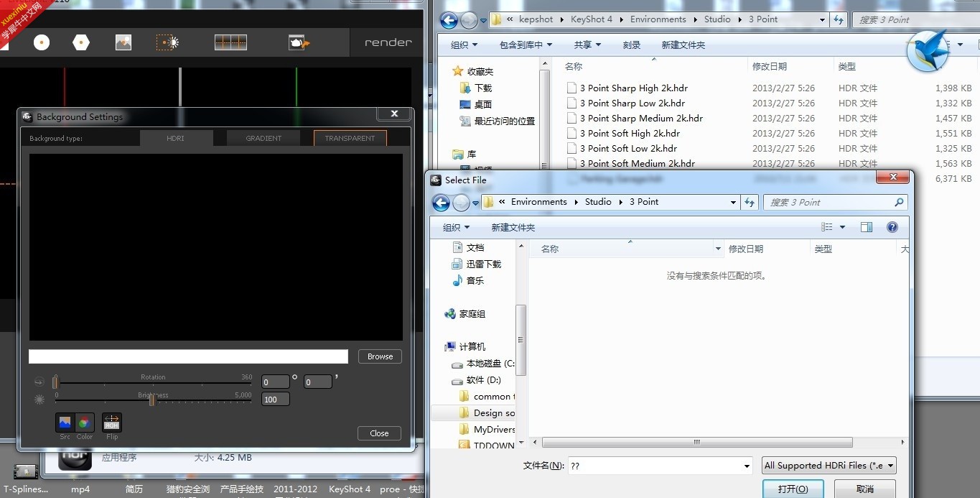The height and width of the screenshot is (498, 980).
Task: Click 取消 button in Select File dialog
Action: tap(865, 489)
